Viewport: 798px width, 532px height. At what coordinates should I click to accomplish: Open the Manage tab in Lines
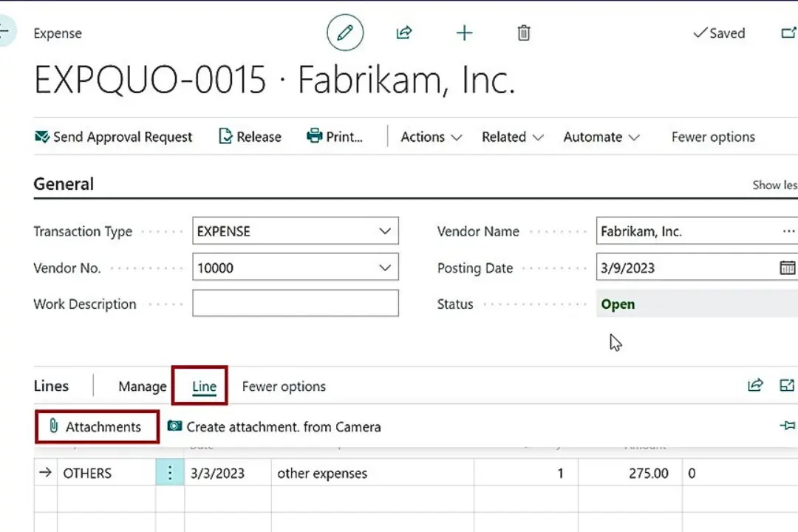click(143, 386)
